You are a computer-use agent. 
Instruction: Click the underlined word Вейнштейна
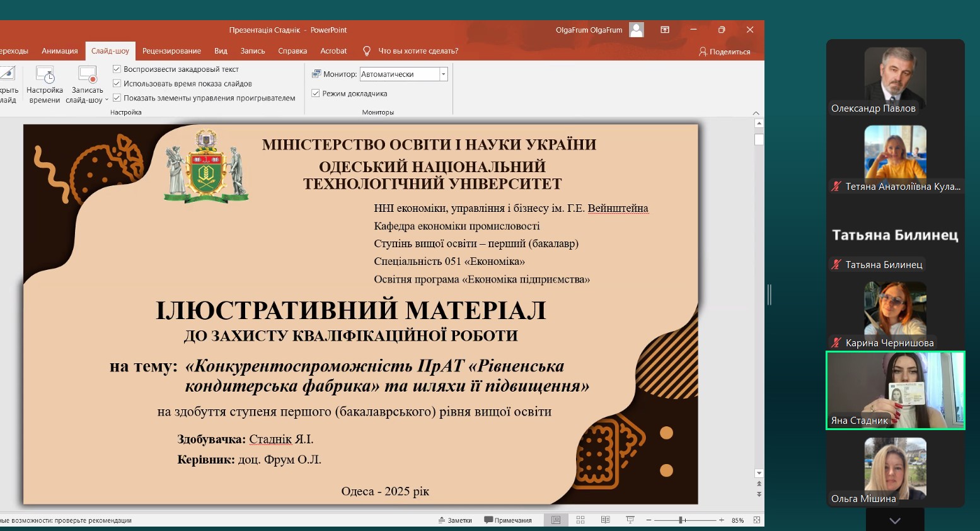618,208
